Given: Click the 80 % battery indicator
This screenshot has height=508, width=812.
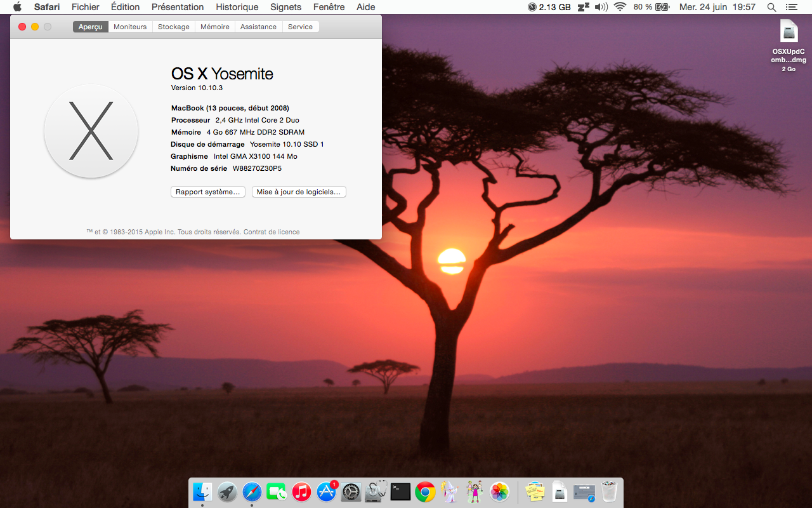Looking at the screenshot, I should pyautogui.click(x=651, y=7).
